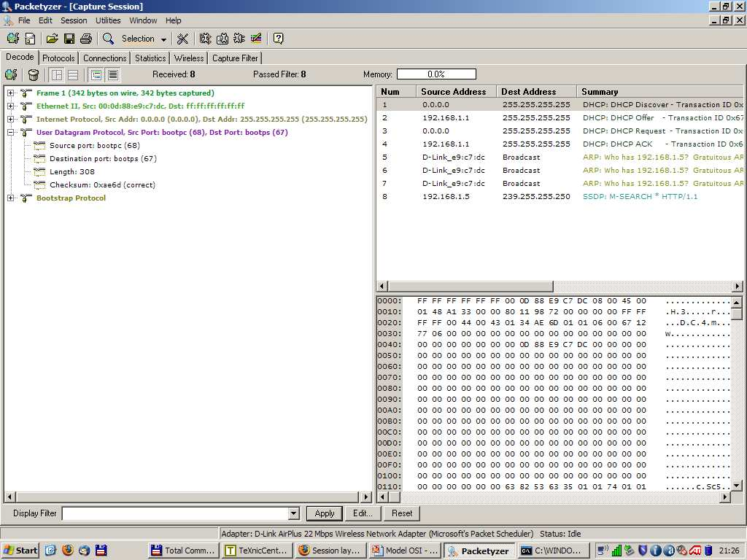Select the 'Length: 308' field
Screen dimensions: 747x560
[x=72, y=172]
